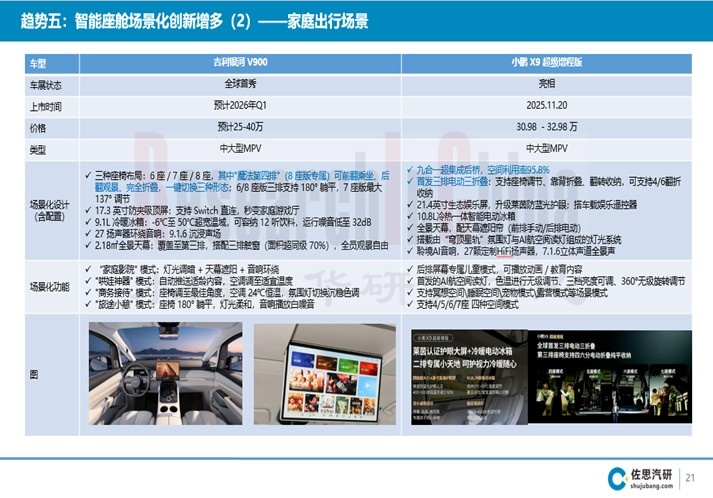Click the 2.18㎡全景天幕 bullet
Screen dimensions: 713x498
click(237, 246)
